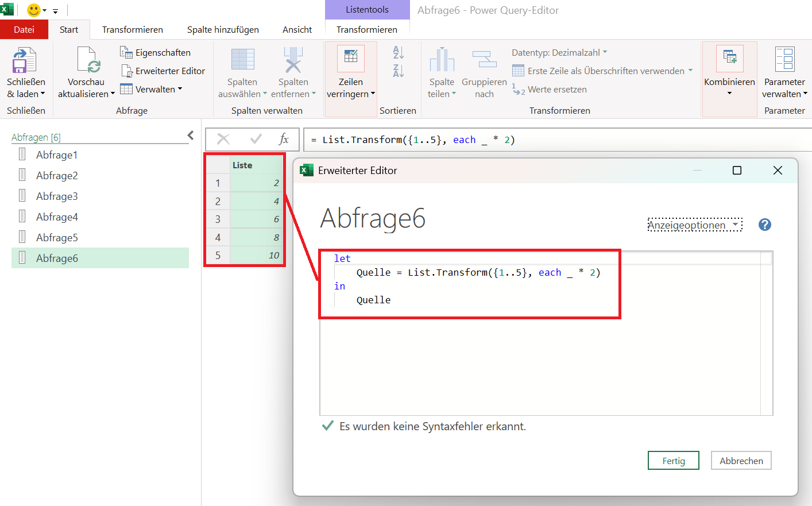
Task: Click the list icon beside Abfrage1
Action: pyautogui.click(x=22, y=154)
